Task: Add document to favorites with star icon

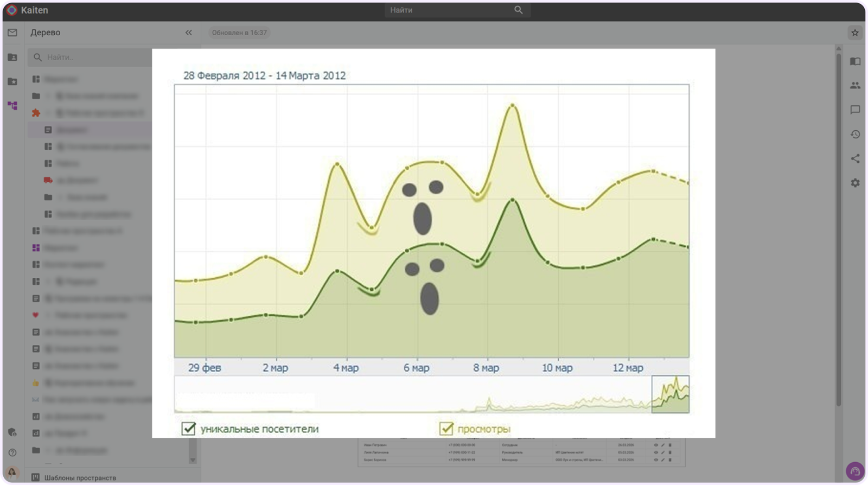Action: (x=855, y=33)
